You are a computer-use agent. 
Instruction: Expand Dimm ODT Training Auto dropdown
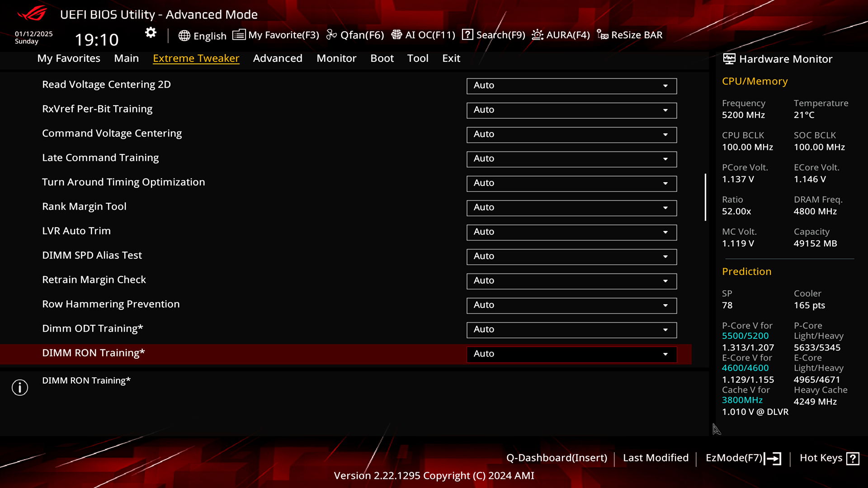point(665,329)
